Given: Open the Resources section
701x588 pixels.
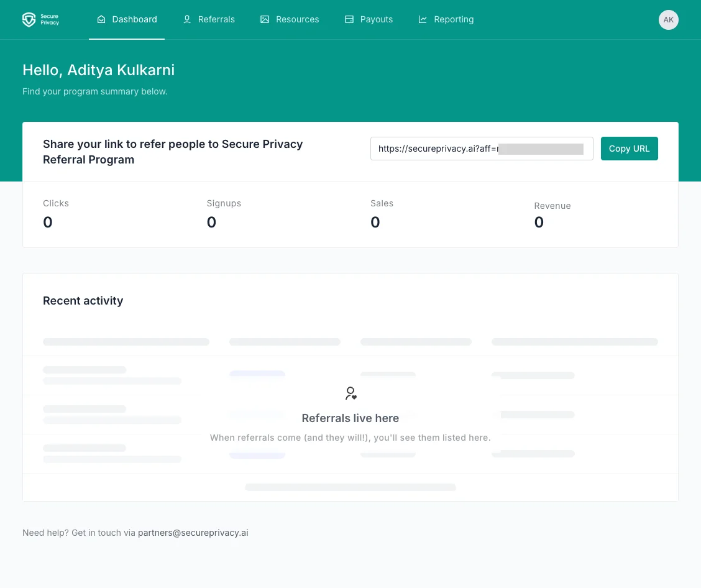Looking at the screenshot, I should pyautogui.click(x=290, y=19).
